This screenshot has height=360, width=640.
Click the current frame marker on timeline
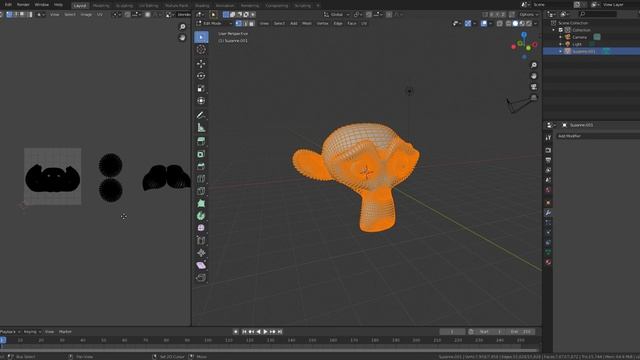pyautogui.click(x=3, y=340)
